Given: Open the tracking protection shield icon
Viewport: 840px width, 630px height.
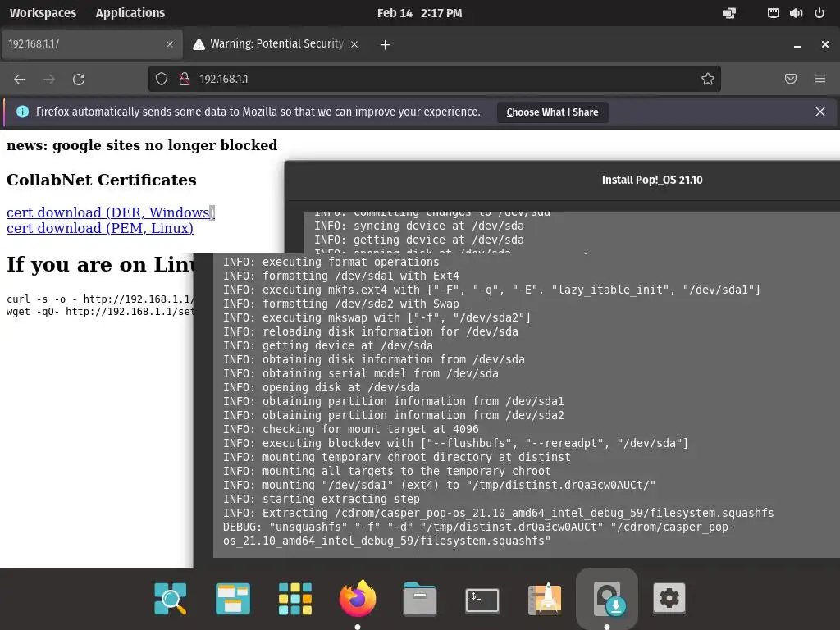Looking at the screenshot, I should pos(162,80).
